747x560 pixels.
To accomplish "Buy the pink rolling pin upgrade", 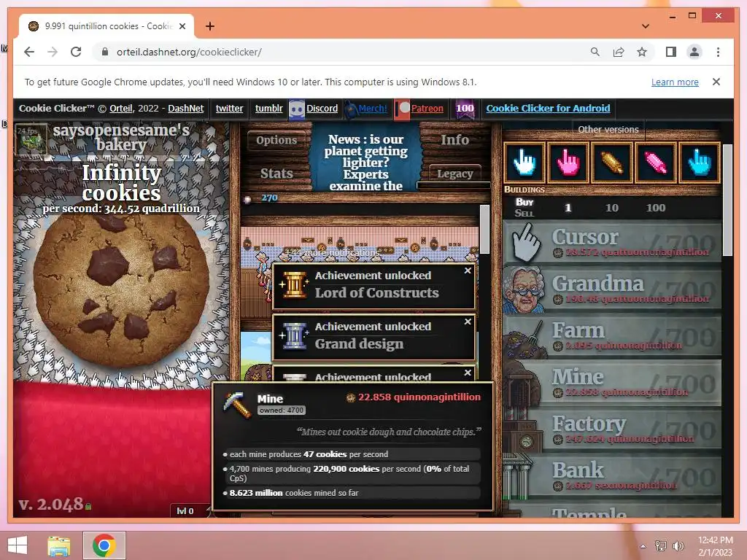I will click(656, 163).
